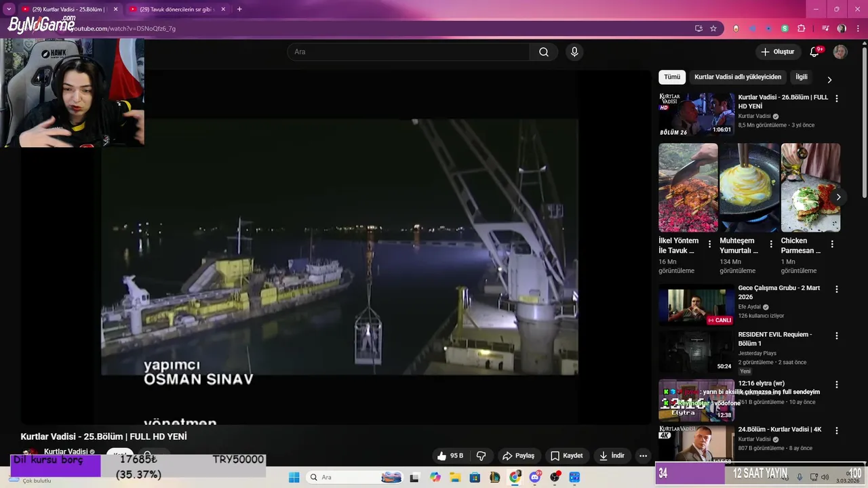This screenshot has width=868, height=488.
Task: Select Kurtlar Vadisi adlı yükleyiciden chip
Action: coord(738,77)
